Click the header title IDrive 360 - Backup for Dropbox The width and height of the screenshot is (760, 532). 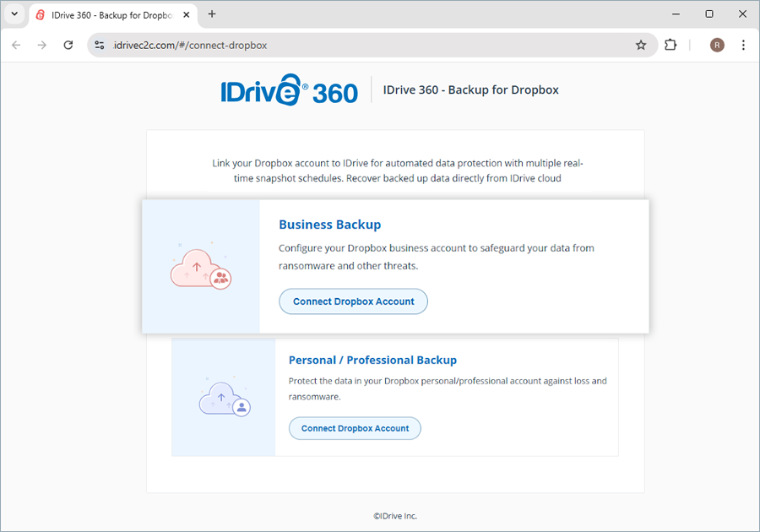pyautogui.click(x=470, y=90)
